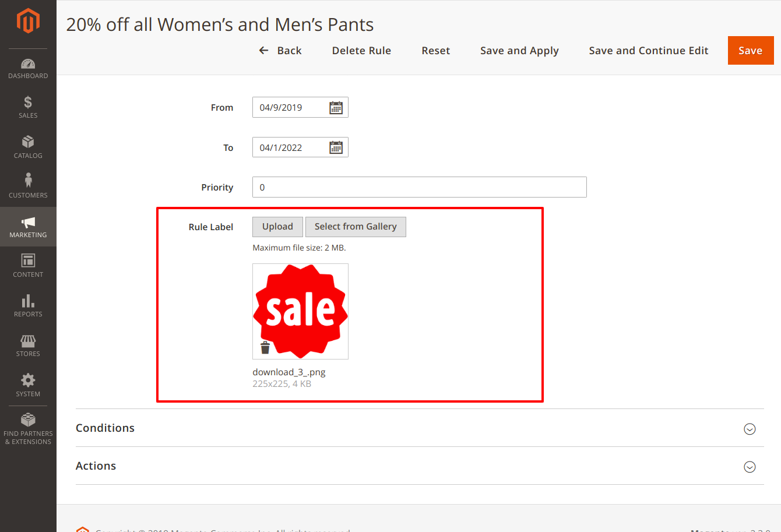
Task: Focus the Priority input field
Action: click(420, 187)
